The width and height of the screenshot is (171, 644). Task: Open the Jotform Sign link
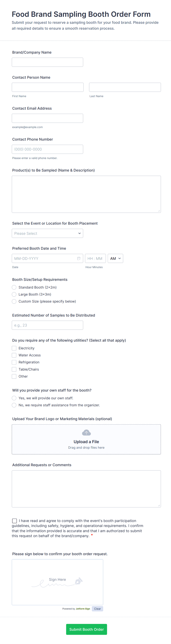coord(83,609)
